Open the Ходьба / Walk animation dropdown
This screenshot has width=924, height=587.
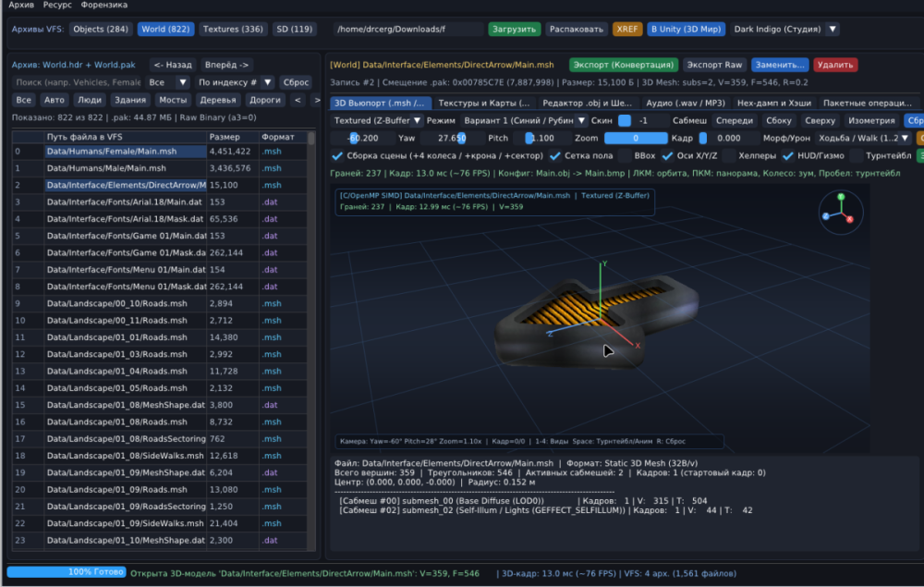click(x=863, y=139)
